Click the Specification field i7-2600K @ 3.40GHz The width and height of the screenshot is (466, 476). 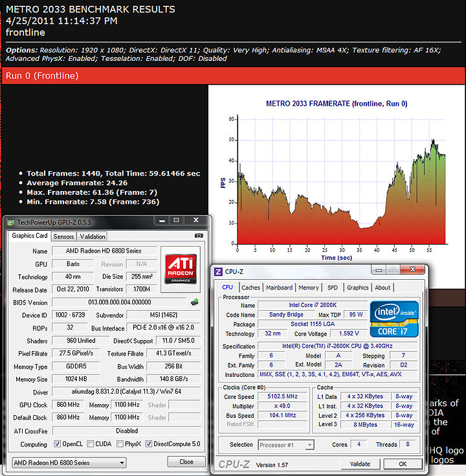click(x=337, y=346)
